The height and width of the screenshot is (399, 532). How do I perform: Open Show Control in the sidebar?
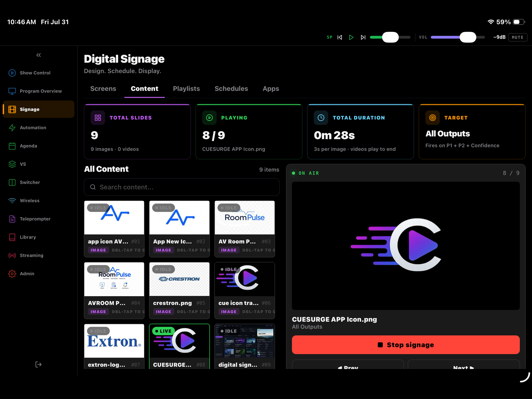(38, 73)
